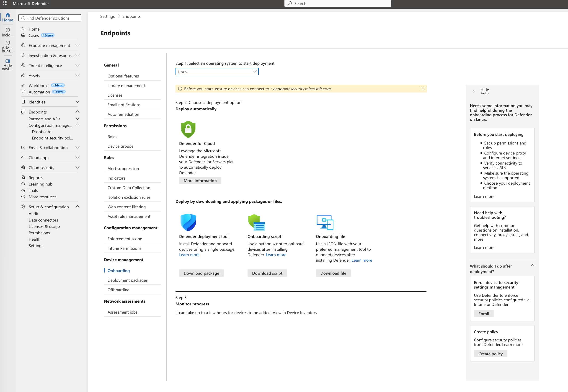Click the Onboarding file icon

(x=325, y=222)
